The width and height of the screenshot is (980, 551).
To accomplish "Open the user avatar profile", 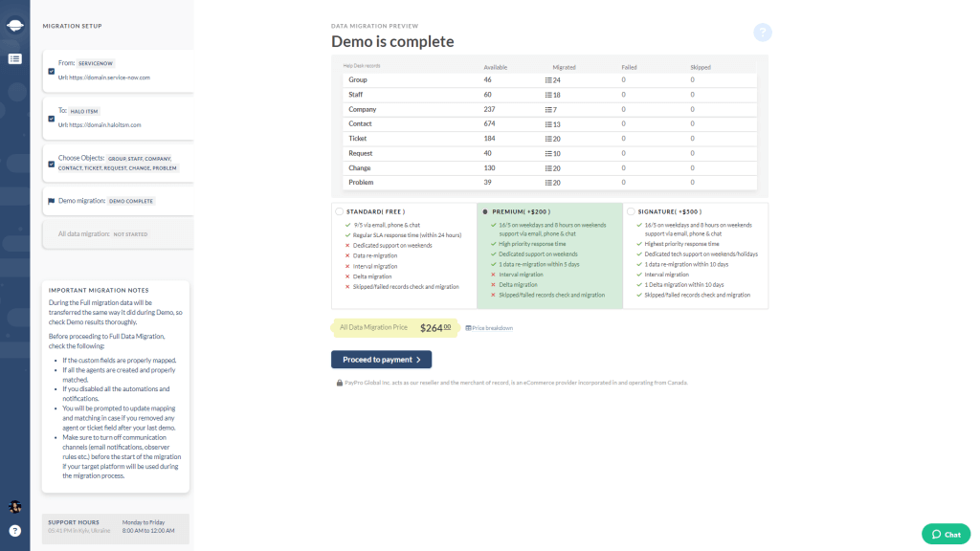I will pyautogui.click(x=15, y=507).
